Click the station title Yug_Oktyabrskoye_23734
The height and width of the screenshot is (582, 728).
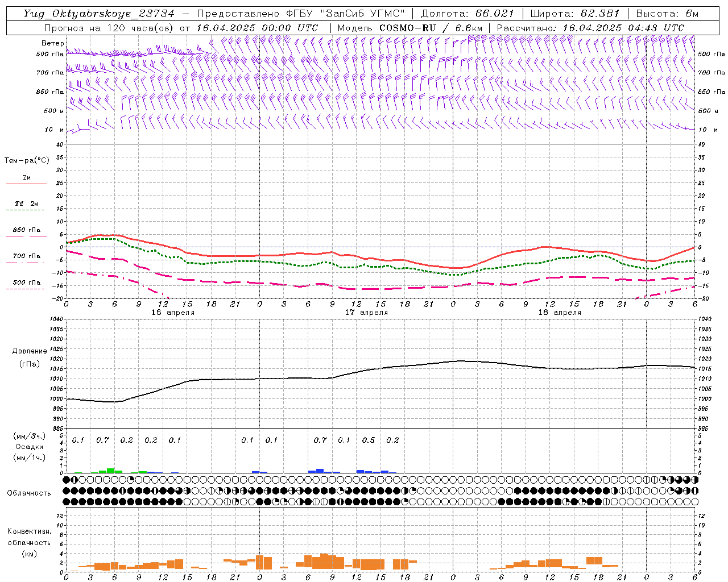tap(99, 14)
